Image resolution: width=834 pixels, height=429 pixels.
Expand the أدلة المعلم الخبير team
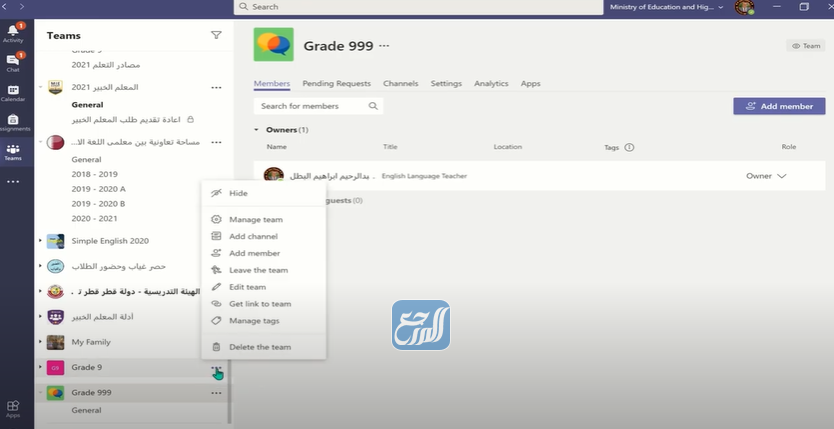coord(40,317)
